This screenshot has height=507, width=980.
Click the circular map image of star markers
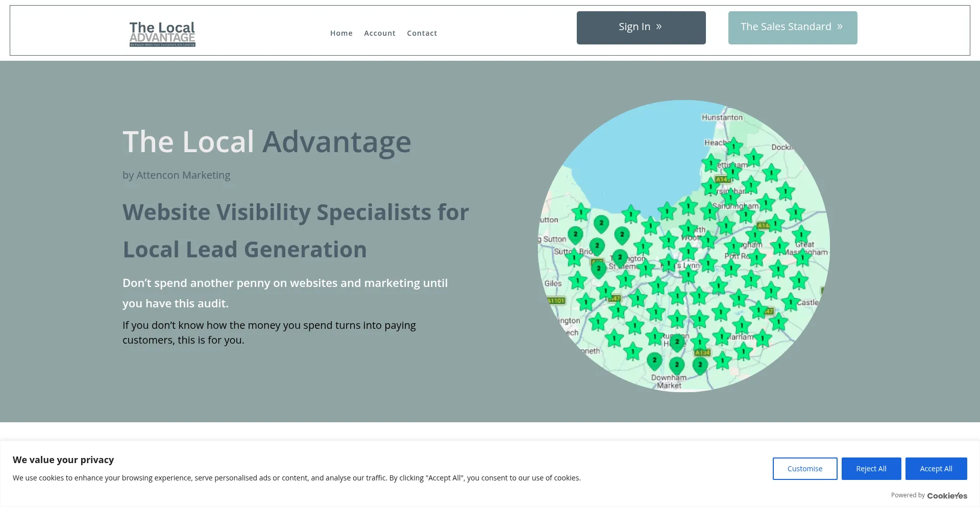pyautogui.click(x=684, y=246)
